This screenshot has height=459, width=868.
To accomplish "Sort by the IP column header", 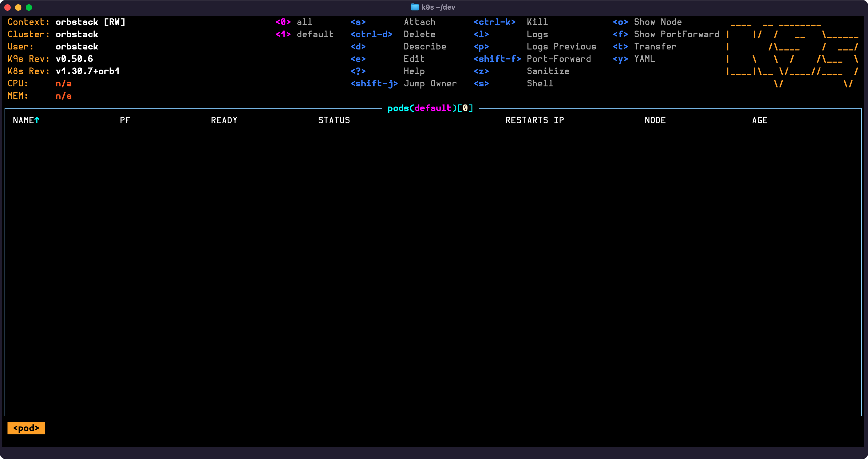I will 559,120.
